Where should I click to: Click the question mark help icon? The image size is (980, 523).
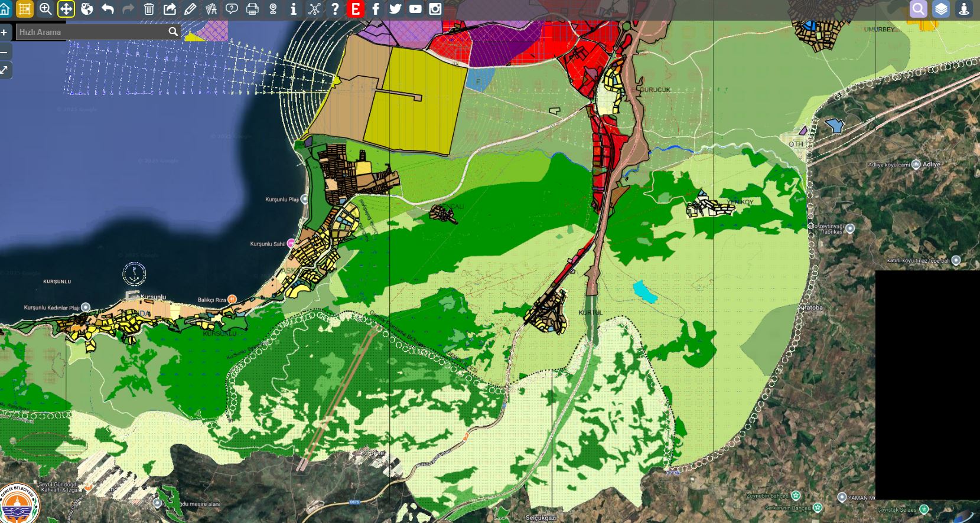(335, 9)
